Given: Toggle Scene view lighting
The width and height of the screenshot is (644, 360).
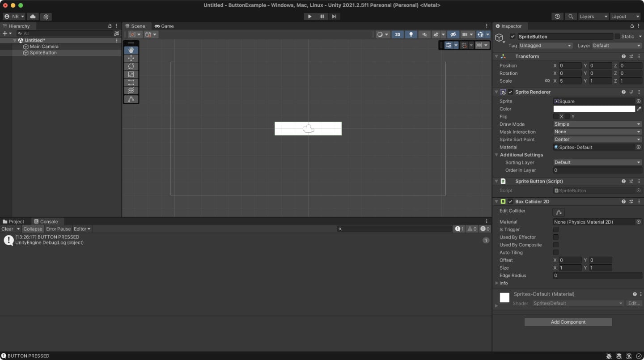Looking at the screenshot, I should [411, 34].
